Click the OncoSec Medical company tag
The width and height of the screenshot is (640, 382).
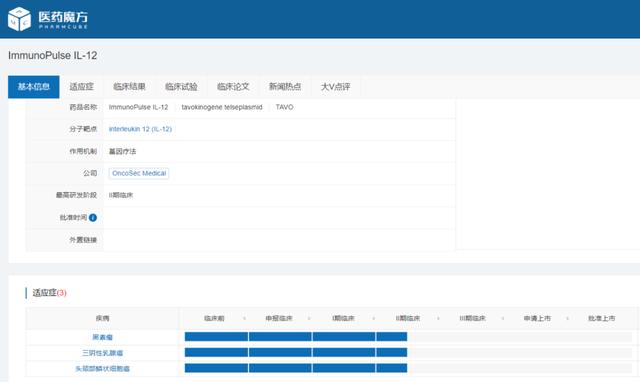[x=139, y=173]
